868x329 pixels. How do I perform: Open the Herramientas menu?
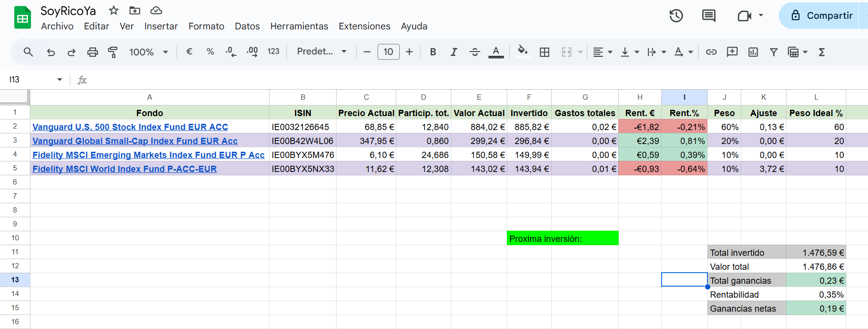(299, 26)
